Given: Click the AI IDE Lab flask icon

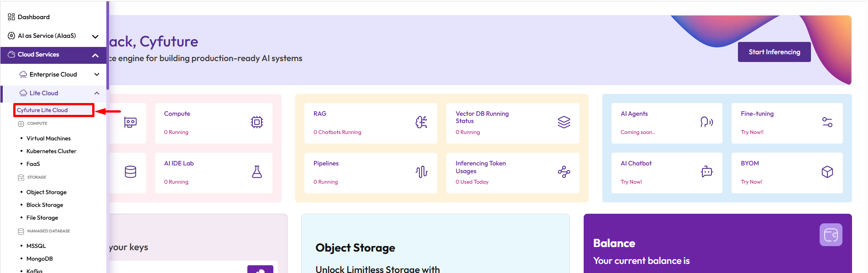Looking at the screenshot, I should (x=257, y=172).
